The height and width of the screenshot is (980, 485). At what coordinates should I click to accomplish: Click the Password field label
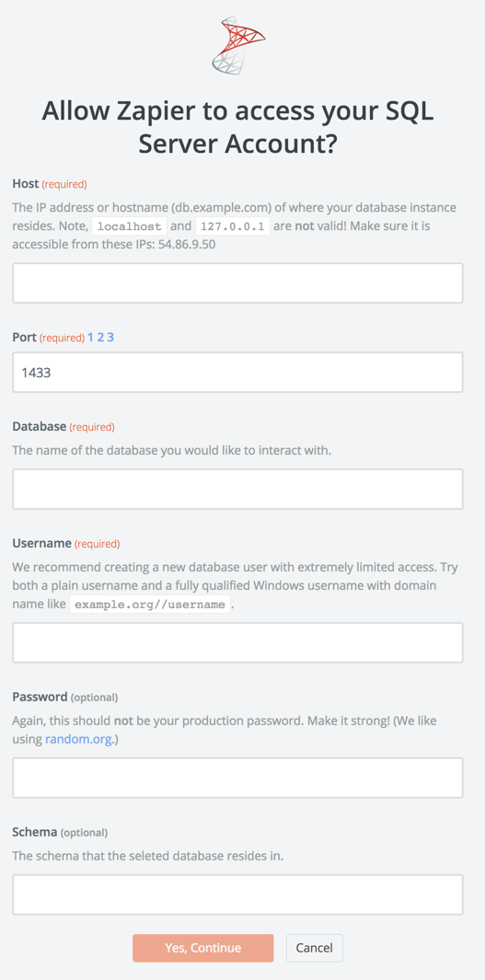pyautogui.click(x=40, y=697)
